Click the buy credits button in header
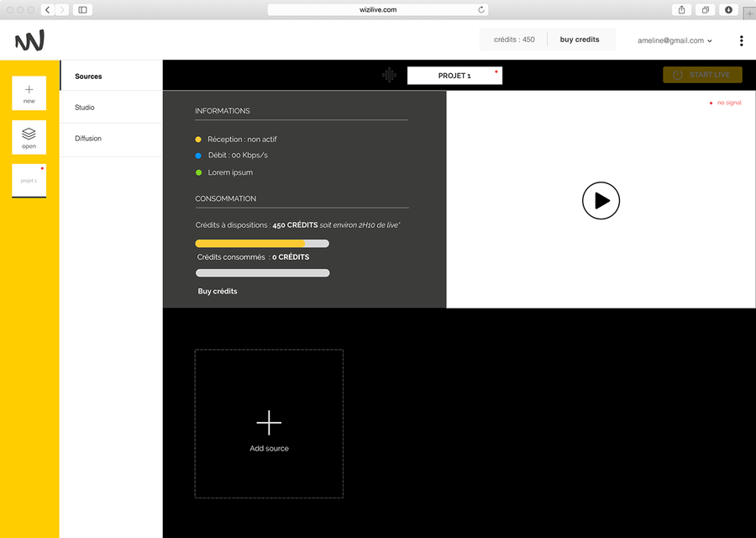This screenshot has width=756, height=538. 580,40
